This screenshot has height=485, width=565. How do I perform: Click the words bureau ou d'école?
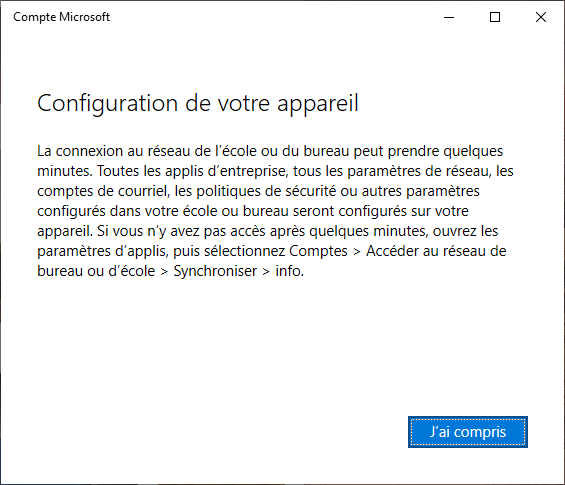(x=96, y=271)
